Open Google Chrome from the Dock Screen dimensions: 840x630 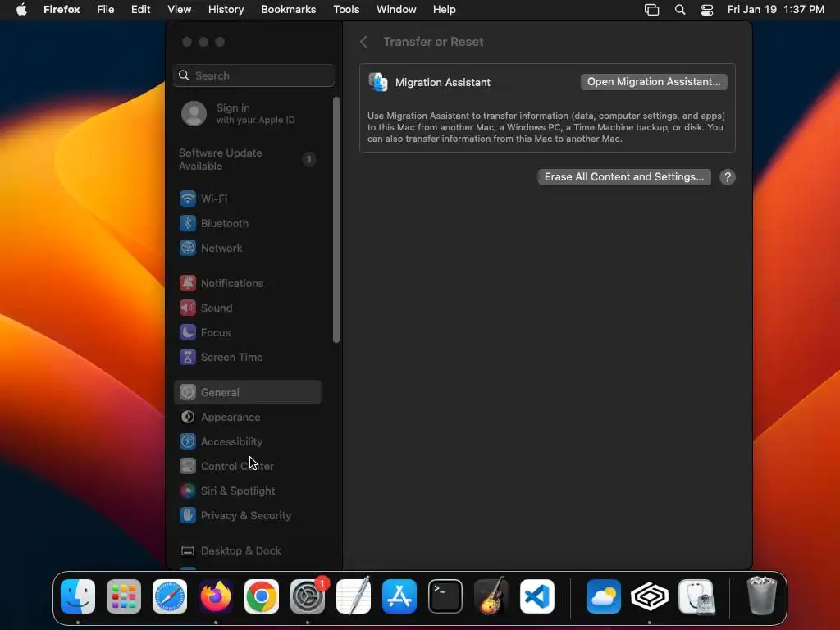262,596
